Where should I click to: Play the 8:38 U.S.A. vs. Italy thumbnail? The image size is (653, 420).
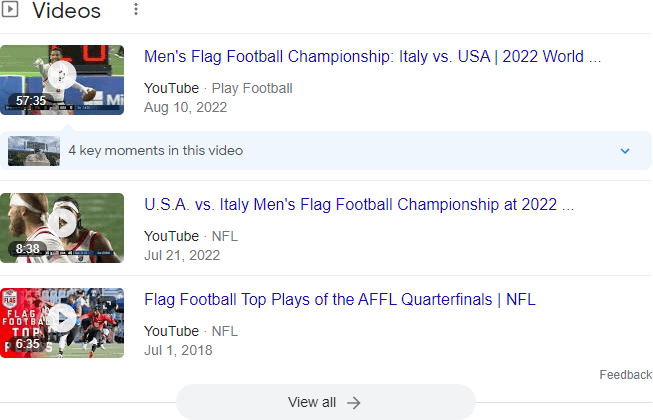point(62,224)
